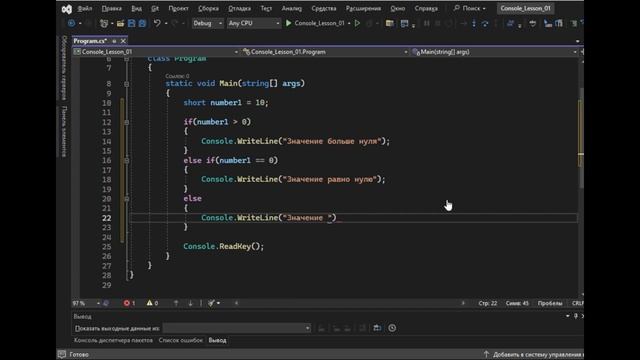Viewport: 640px width, 360px height.
Task: Open the Отладка menu
Action: (240, 8)
